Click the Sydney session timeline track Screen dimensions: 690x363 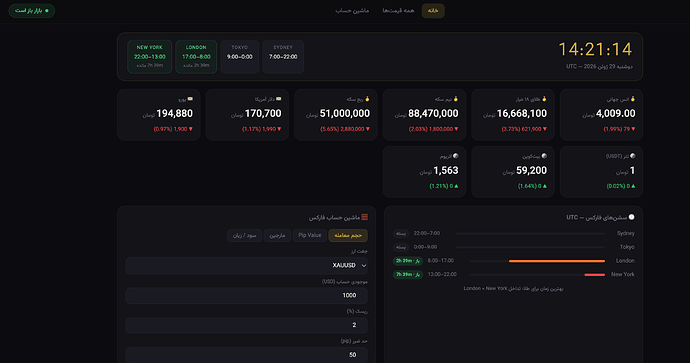(x=530, y=234)
